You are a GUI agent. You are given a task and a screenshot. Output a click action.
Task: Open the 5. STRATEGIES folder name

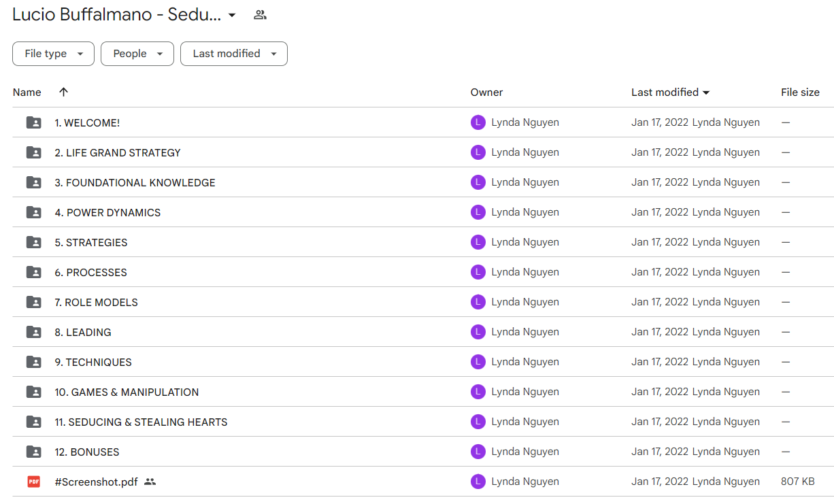point(91,243)
